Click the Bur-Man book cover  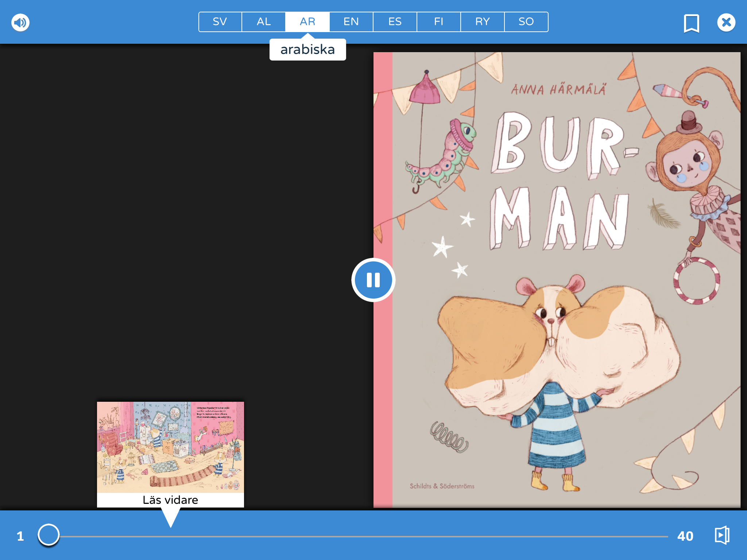(x=557, y=280)
